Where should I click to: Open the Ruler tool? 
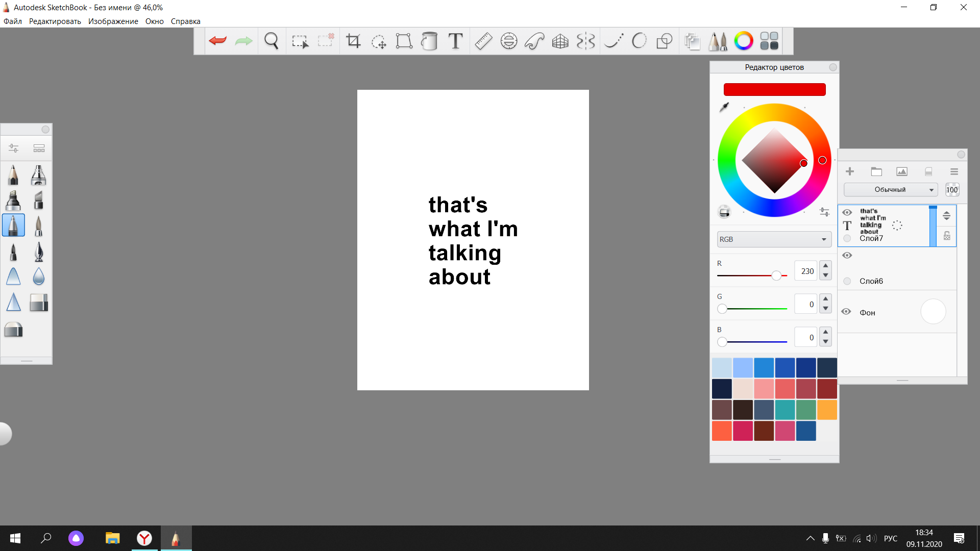point(483,41)
